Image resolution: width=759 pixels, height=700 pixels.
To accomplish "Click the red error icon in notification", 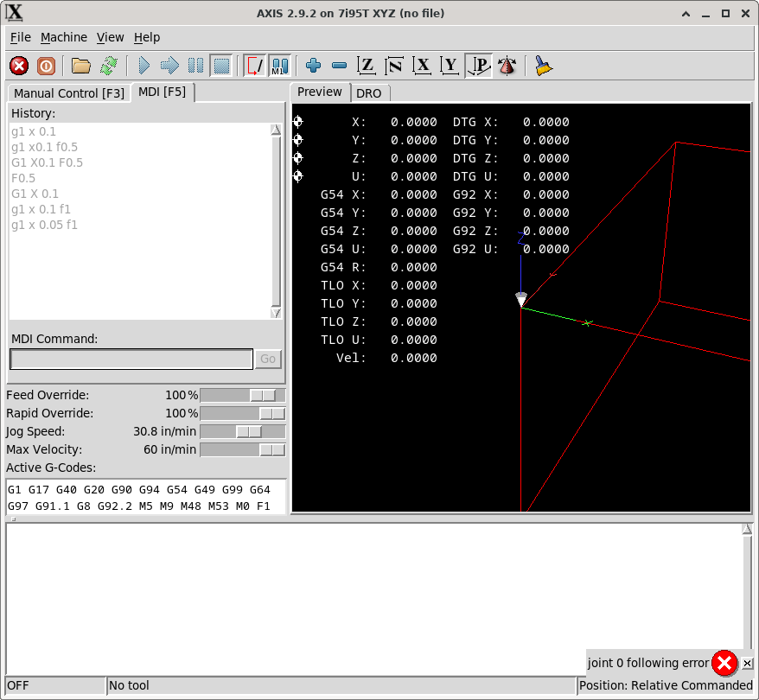I will (724, 663).
